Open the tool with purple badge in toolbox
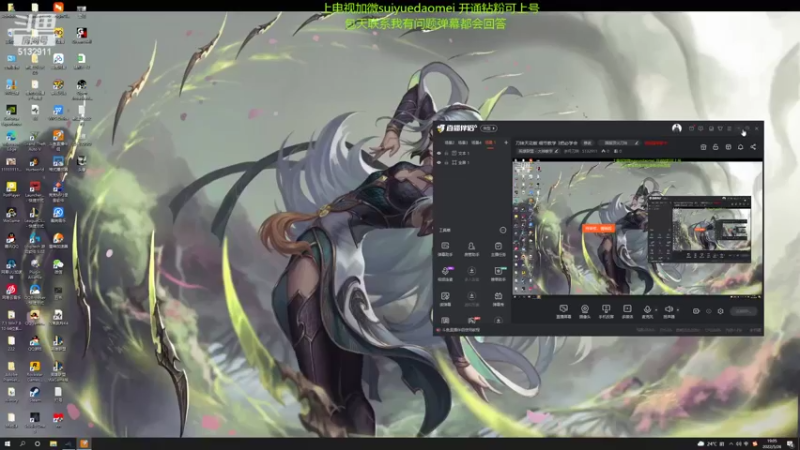The height and width of the screenshot is (450, 800). [x=445, y=273]
